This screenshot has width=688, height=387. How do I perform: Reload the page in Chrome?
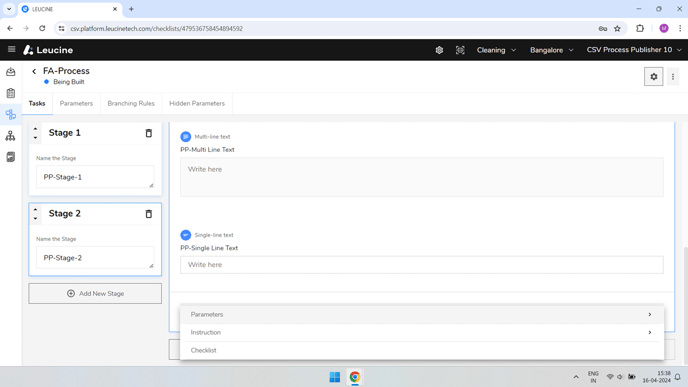pyautogui.click(x=42, y=29)
